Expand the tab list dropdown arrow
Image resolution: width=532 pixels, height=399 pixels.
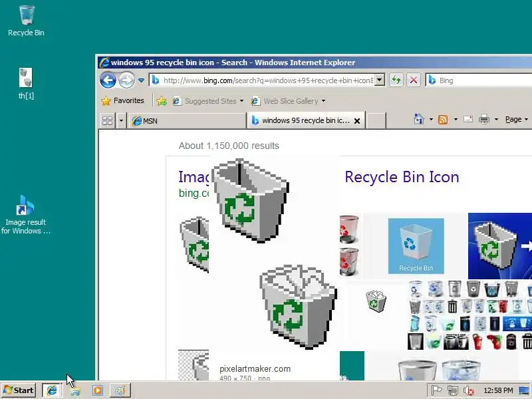pos(121,121)
